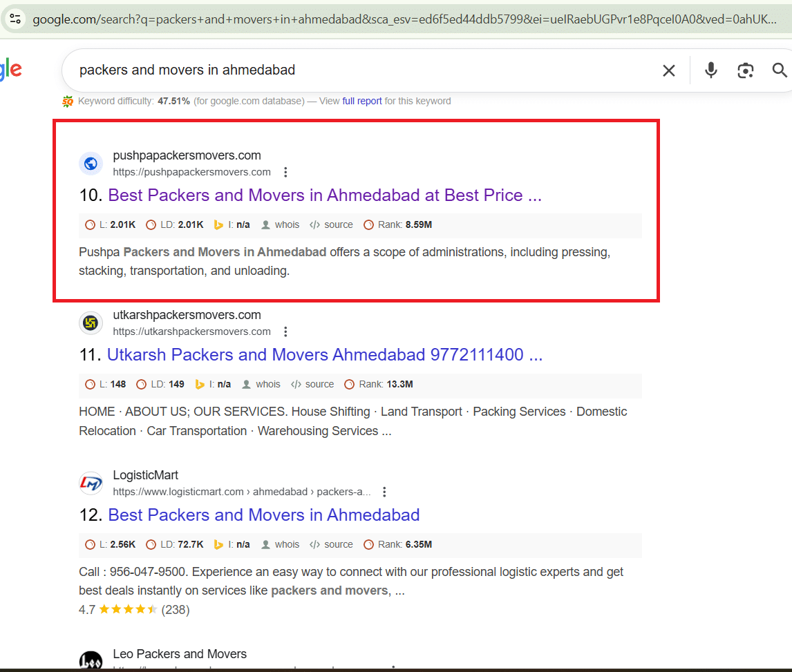Open Google Lens image search icon
The image size is (792, 672).
745,70
